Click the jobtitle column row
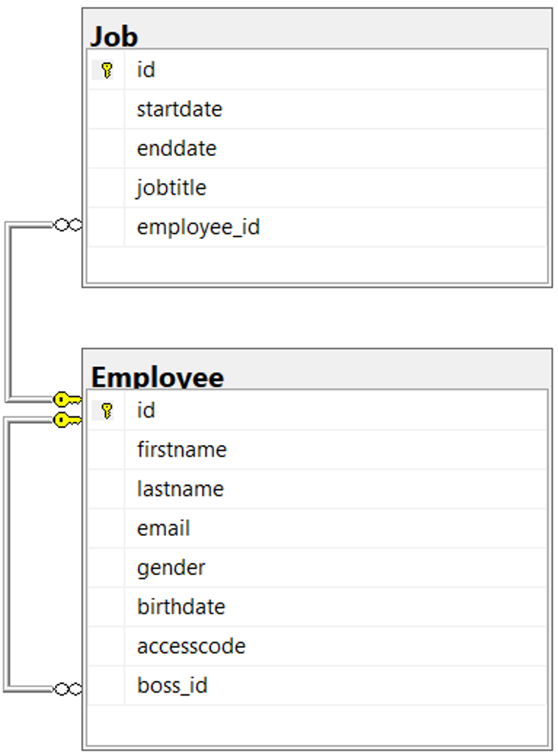558x756 pixels. pyautogui.click(x=171, y=188)
